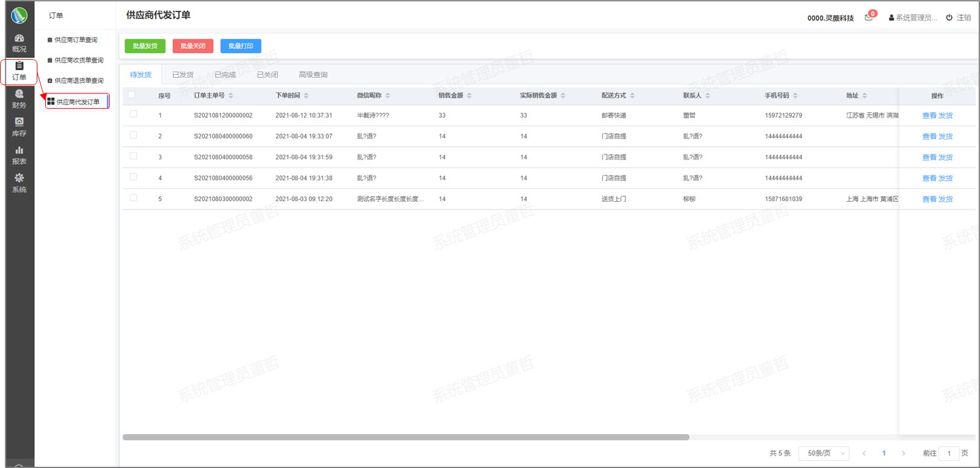Sort by 微信昵称 column arrows
Screen dimensions: 980x468
click(x=387, y=95)
